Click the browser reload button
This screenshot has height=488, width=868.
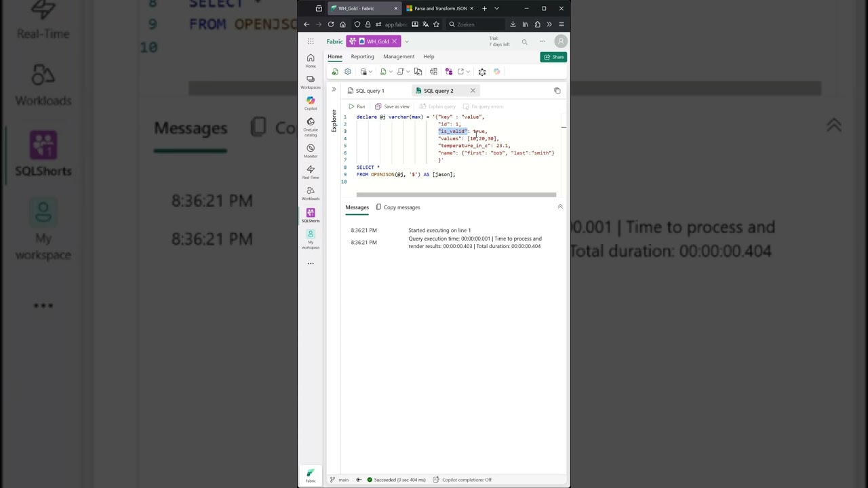(x=331, y=24)
